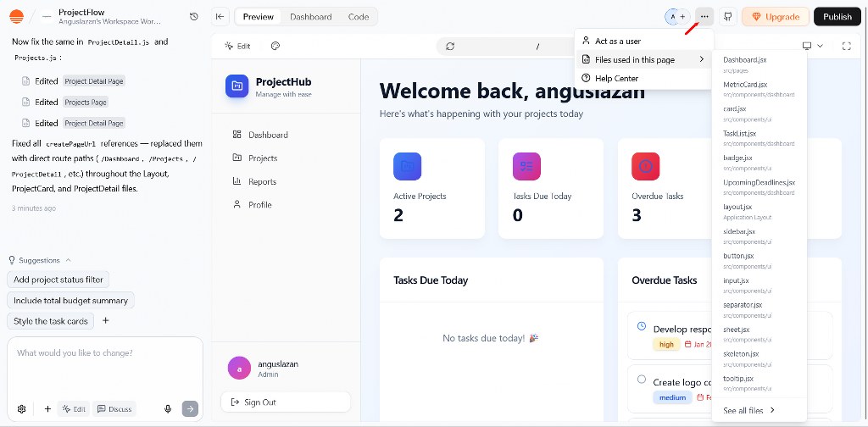Open UpcomingDeadlines.jsx file entry
Screen dimensions: 868x427
pos(759,187)
